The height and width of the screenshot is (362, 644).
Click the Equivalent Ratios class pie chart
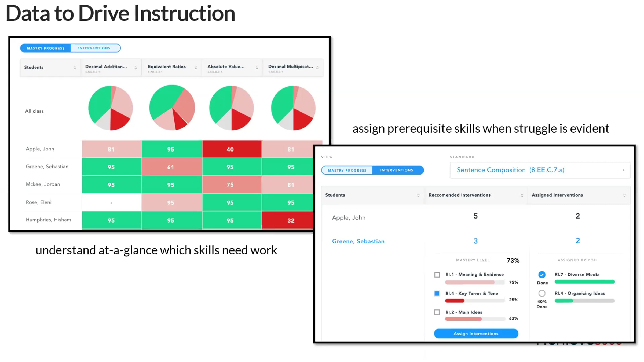pyautogui.click(x=172, y=108)
